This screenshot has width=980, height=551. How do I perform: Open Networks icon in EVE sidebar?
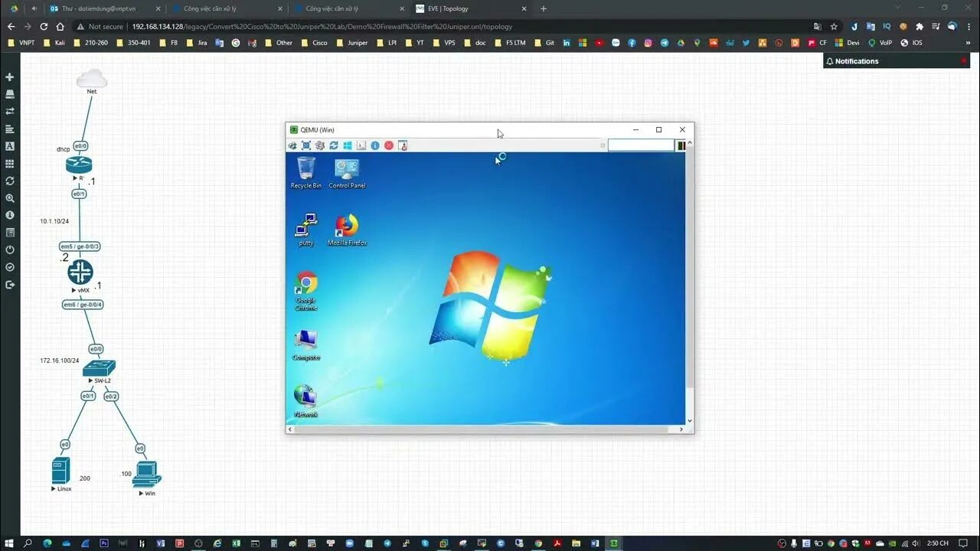[x=10, y=111]
